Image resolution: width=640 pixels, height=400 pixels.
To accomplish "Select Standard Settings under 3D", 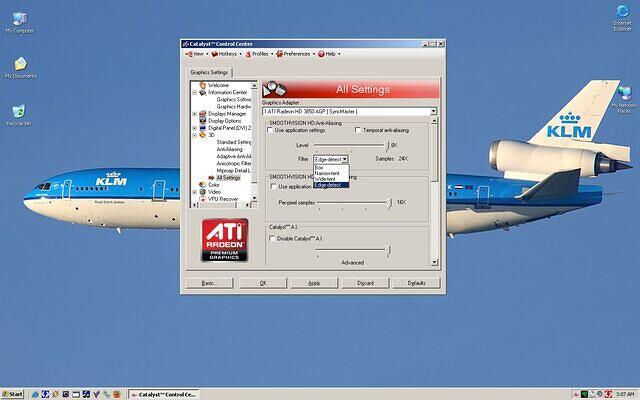I will [233, 142].
